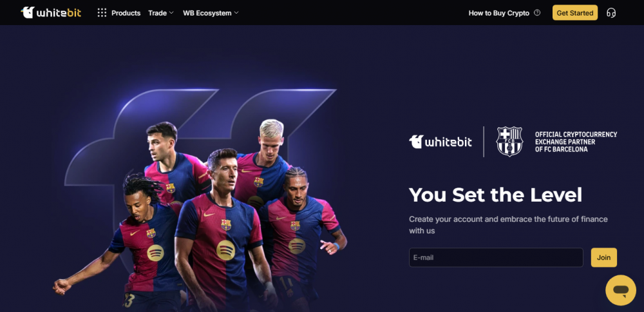This screenshot has height=312, width=644.
Task: Click the You Set the Level heading
Action: (x=496, y=195)
